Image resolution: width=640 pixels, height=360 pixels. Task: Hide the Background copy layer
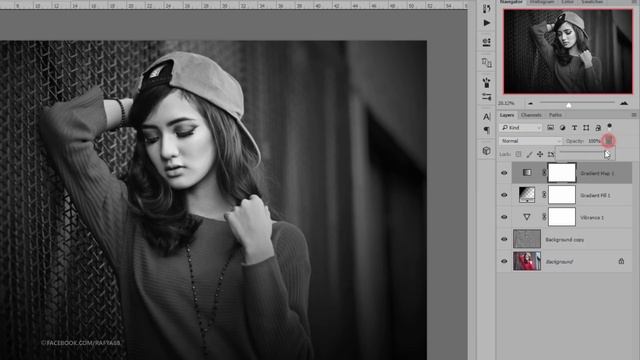point(504,239)
